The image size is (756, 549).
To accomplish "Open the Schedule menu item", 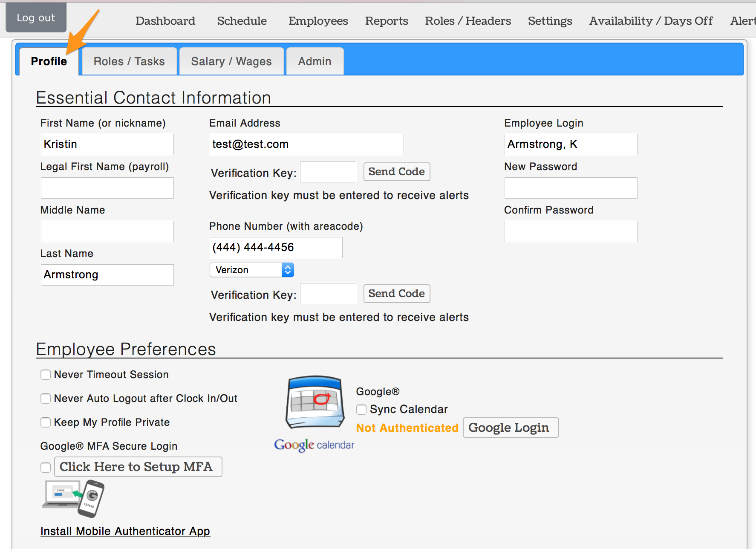I will pyautogui.click(x=242, y=21).
